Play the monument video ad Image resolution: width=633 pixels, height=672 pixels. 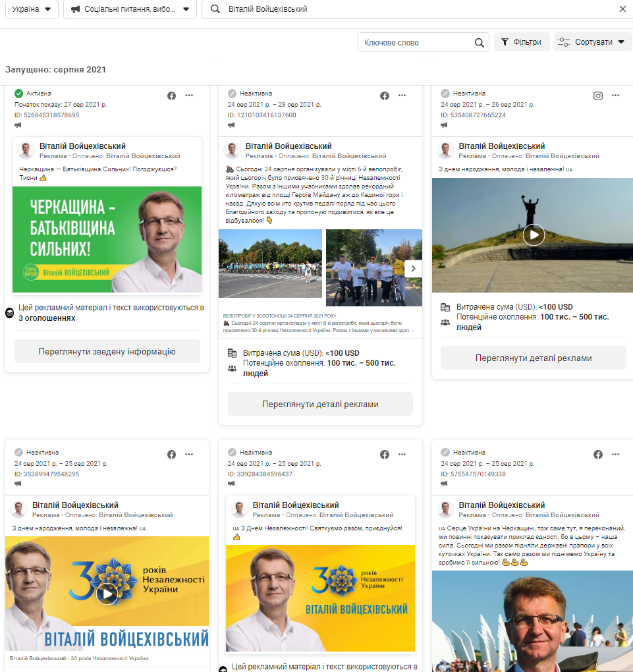[534, 235]
